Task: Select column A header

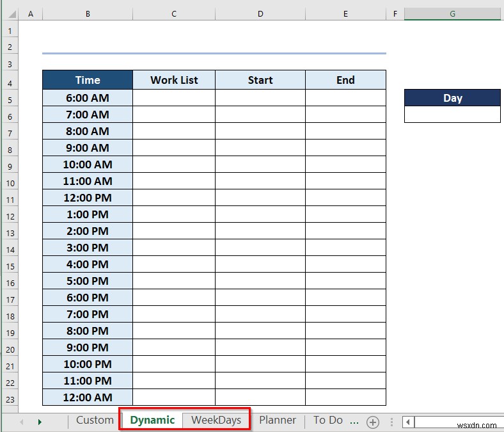Action: point(31,14)
